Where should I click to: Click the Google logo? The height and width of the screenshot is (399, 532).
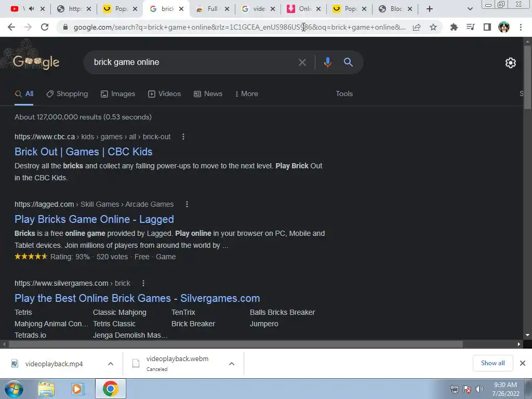36,62
